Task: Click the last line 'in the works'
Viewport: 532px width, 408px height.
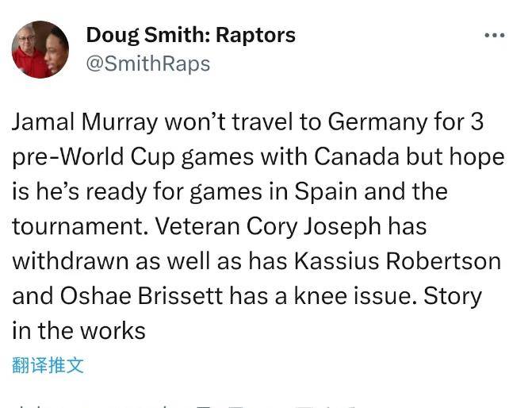Action: 78,330
